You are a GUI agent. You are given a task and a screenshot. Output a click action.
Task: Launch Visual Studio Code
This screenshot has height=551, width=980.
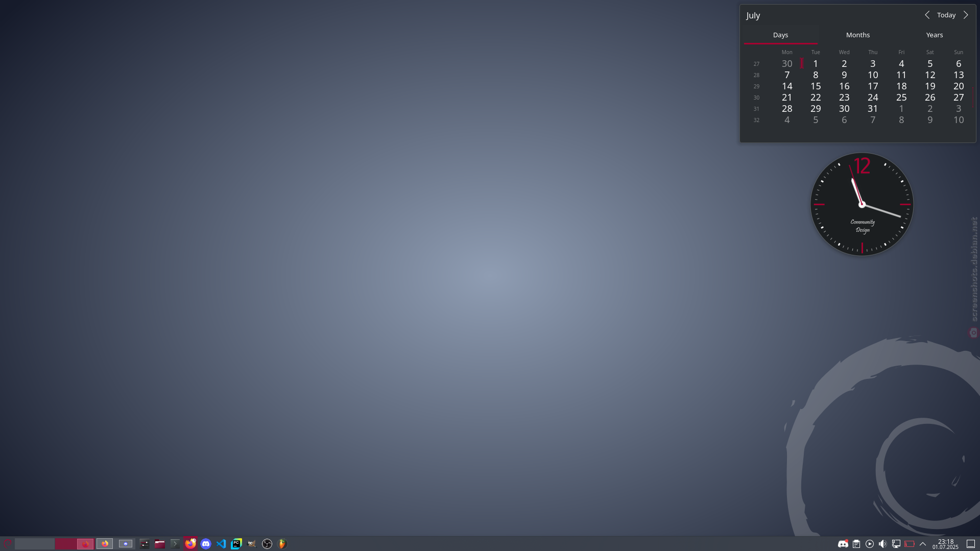pyautogui.click(x=221, y=544)
